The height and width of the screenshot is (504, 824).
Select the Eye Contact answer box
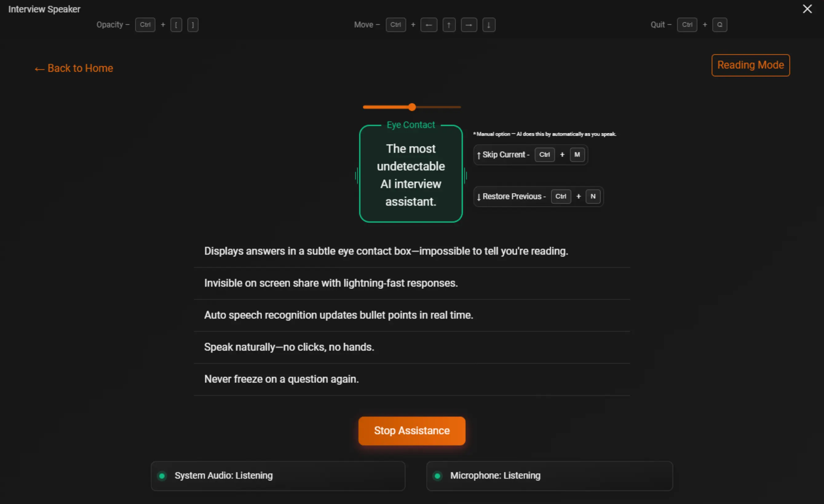click(x=411, y=174)
